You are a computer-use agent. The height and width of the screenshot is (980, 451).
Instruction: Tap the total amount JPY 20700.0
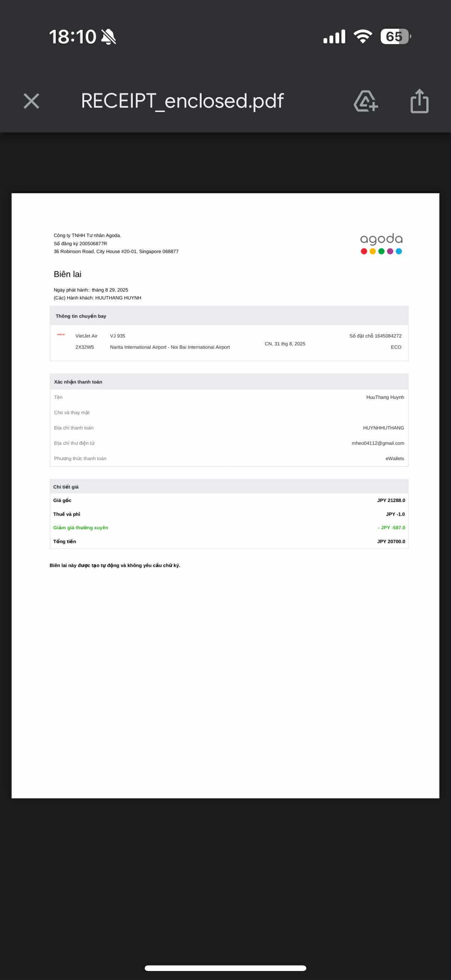coord(391,541)
